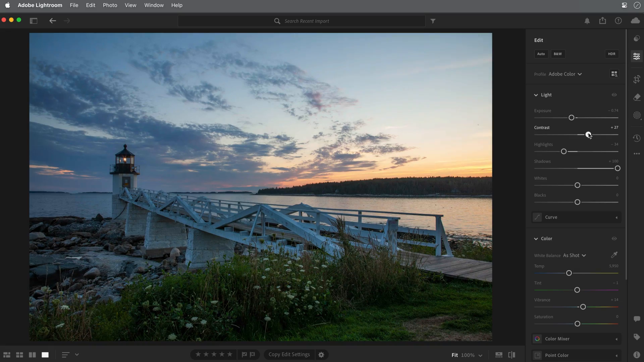
Task: Click the B&W button
Action: 558,54
